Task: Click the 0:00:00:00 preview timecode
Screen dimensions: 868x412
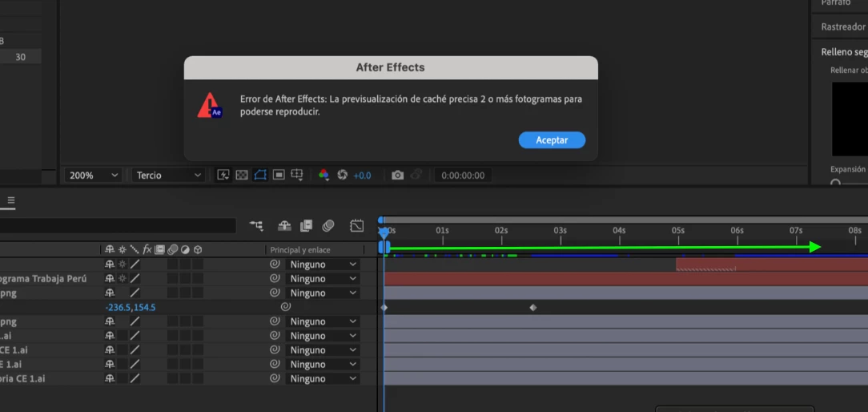Action: [x=463, y=176]
